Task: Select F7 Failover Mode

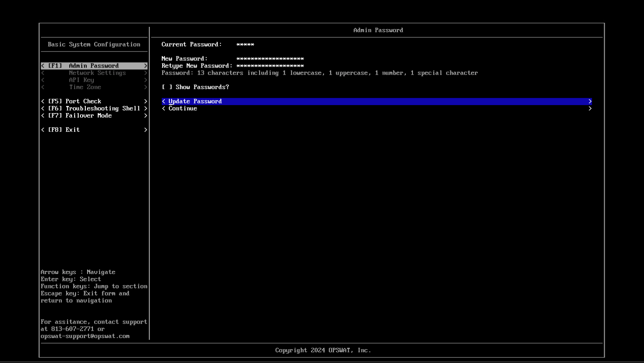Action: (x=88, y=116)
